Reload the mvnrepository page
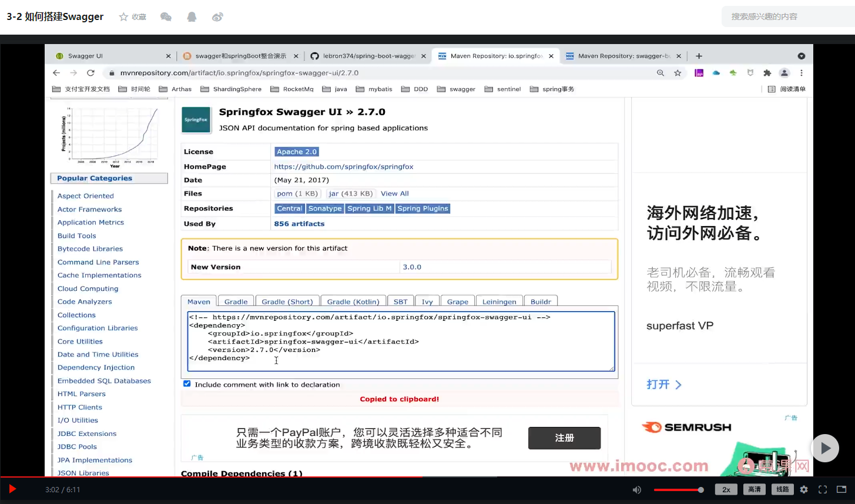The image size is (855, 504). coord(90,73)
